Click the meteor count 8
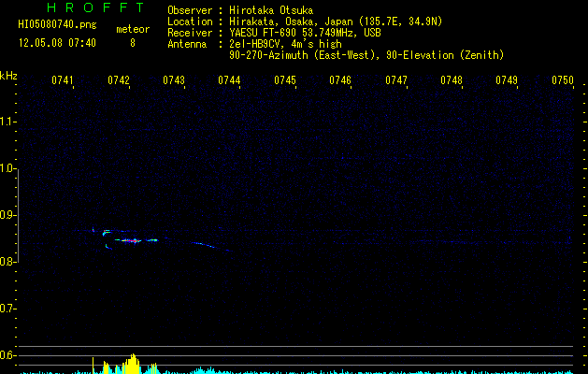The height and width of the screenshot is (374, 588). [133, 43]
